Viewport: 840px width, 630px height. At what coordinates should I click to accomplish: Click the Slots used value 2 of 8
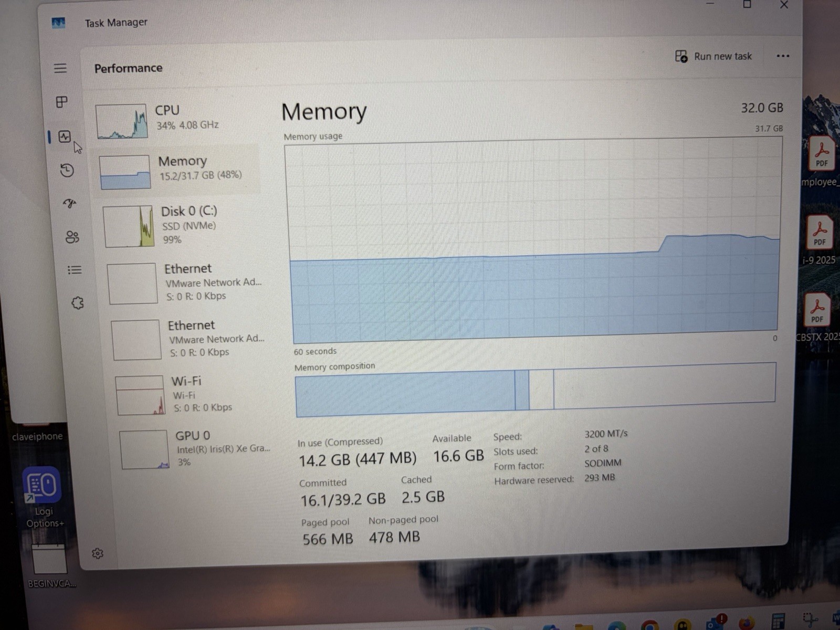(596, 449)
